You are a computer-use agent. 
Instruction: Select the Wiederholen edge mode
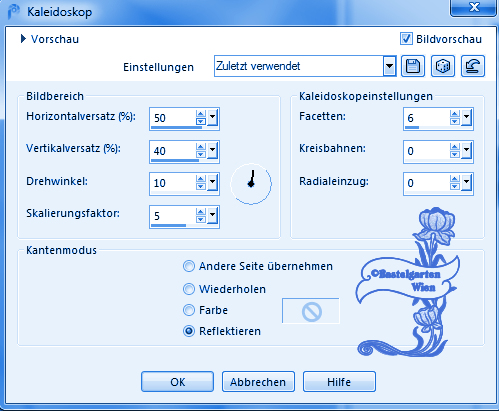pyautogui.click(x=189, y=289)
